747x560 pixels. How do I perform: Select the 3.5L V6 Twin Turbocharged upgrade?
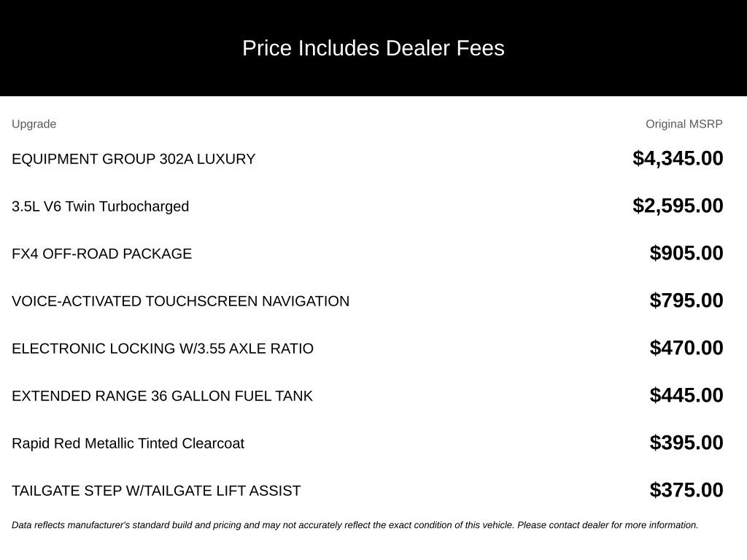click(100, 206)
